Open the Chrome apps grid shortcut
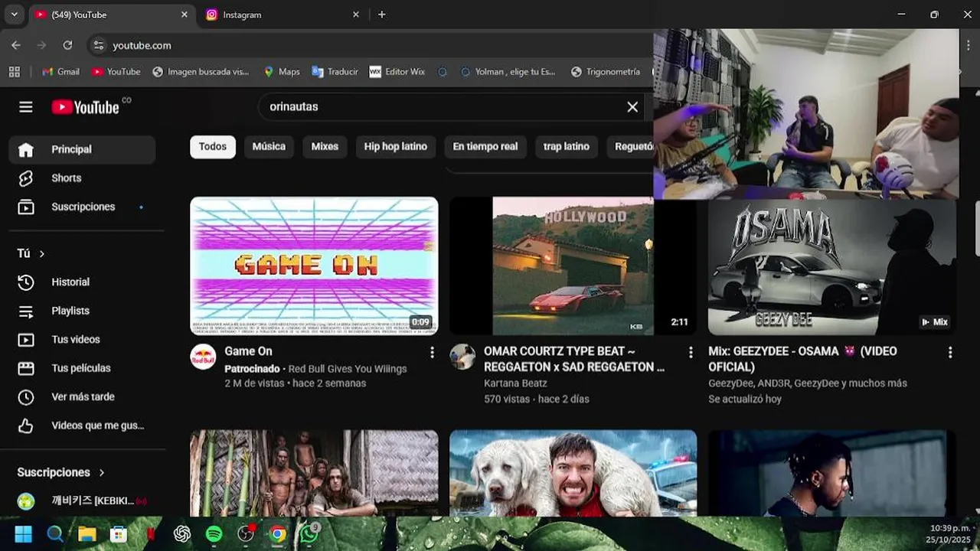Screen dimensions: 980x551 pyautogui.click(x=14, y=71)
